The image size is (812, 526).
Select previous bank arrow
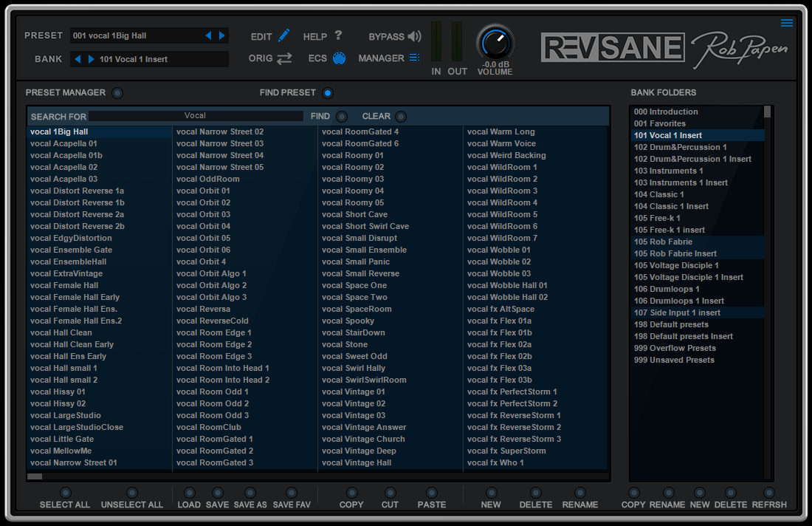[78, 59]
